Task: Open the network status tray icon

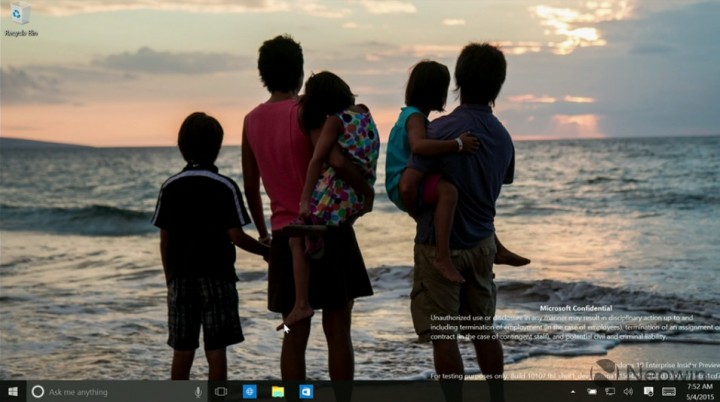Action: click(x=610, y=391)
